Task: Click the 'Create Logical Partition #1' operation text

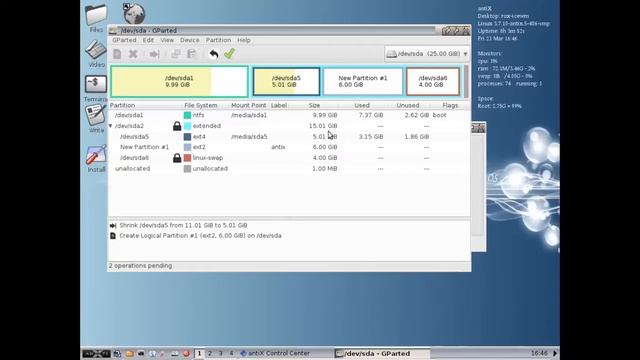Action: pyautogui.click(x=200, y=236)
